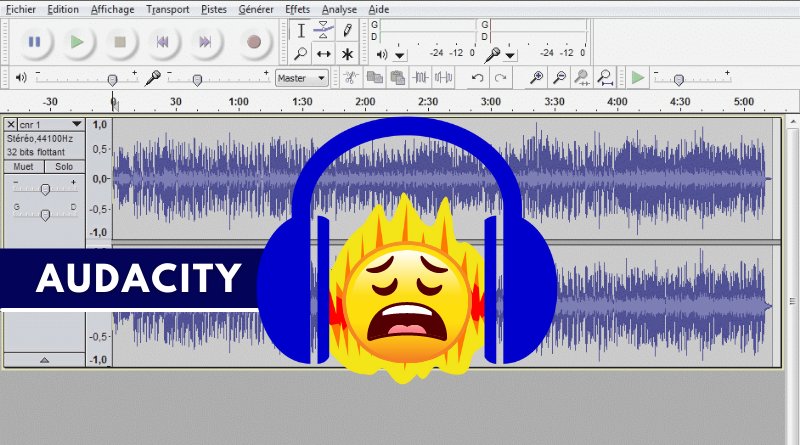Skip to start of the track
Screen dimensions: 800x445
pyautogui.click(x=162, y=42)
